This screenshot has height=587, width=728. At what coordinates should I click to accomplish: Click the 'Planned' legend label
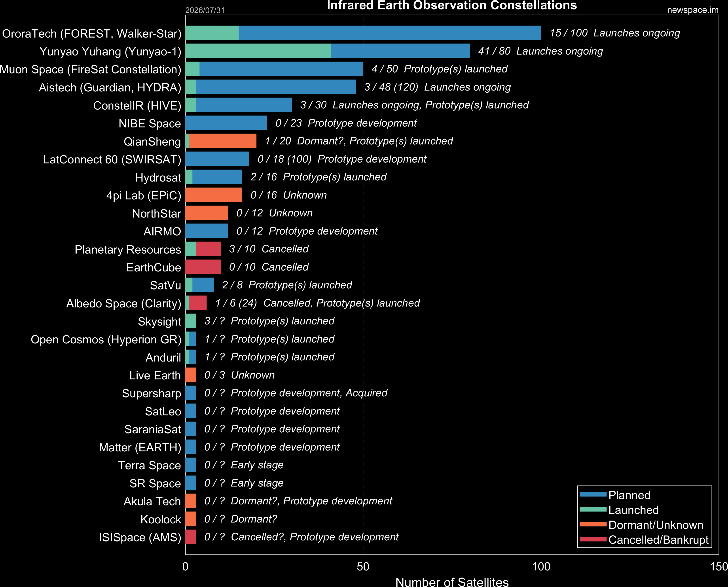point(629,495)
